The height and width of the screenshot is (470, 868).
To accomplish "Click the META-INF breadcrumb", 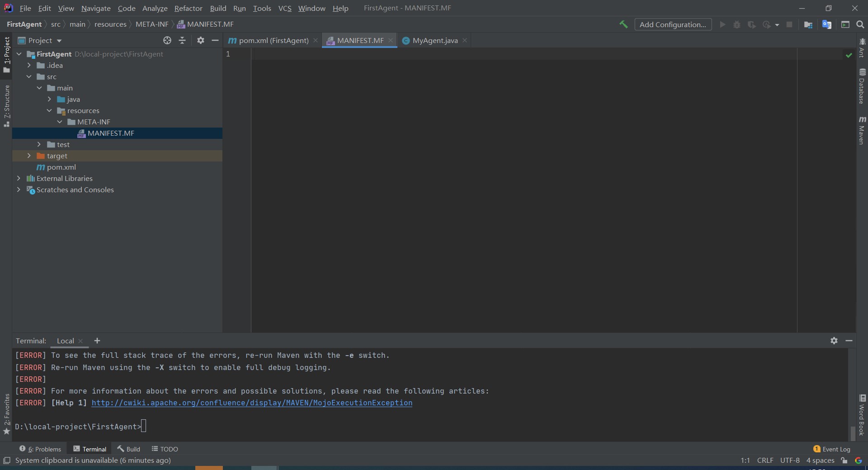I will [152, 24].
